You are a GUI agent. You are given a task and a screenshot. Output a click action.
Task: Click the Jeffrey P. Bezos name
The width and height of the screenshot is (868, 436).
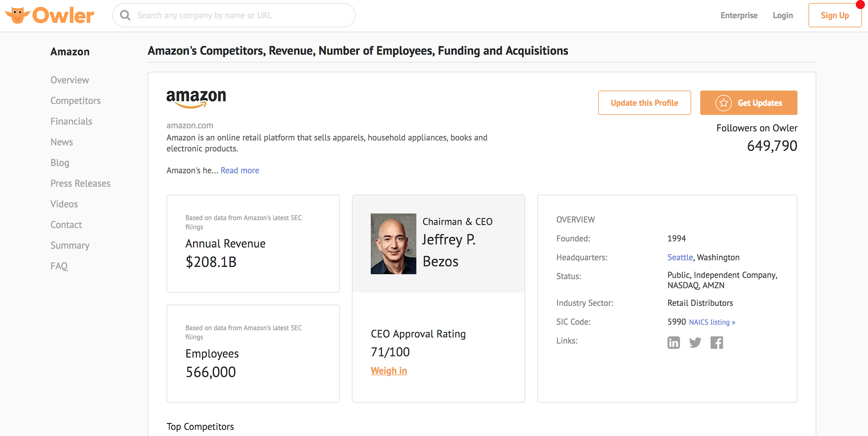(449, 250)
